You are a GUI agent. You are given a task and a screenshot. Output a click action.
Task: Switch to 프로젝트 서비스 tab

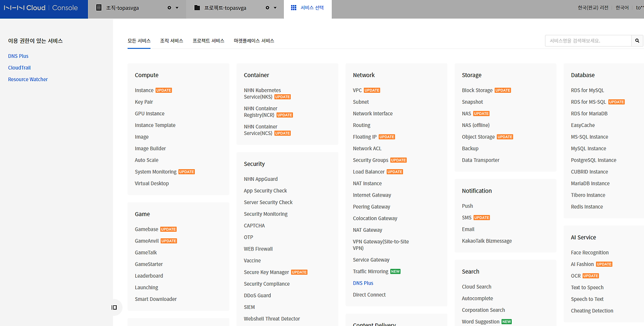pos(208,41)
